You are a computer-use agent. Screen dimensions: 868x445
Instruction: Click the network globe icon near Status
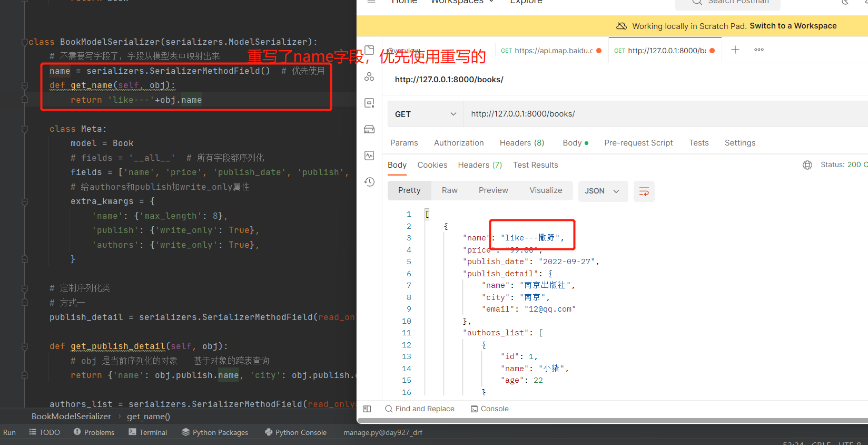pyautogui.click(x=807, y=165)
